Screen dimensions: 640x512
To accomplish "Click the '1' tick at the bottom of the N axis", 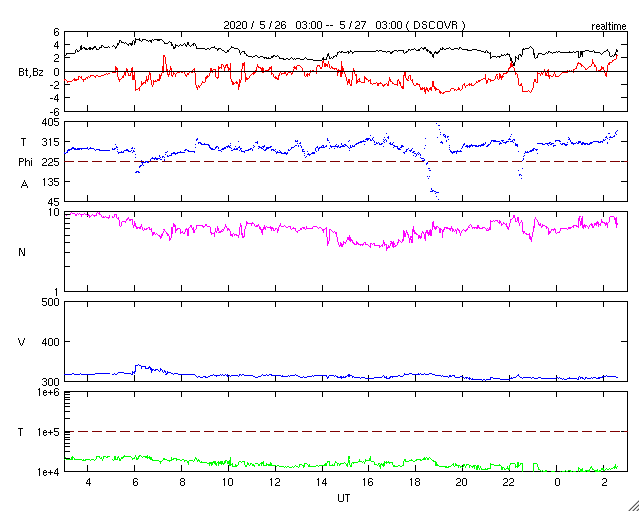I will tap(57, 292).
